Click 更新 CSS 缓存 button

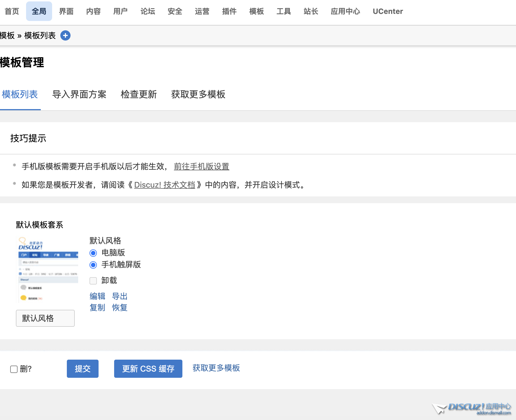[148, 368]
